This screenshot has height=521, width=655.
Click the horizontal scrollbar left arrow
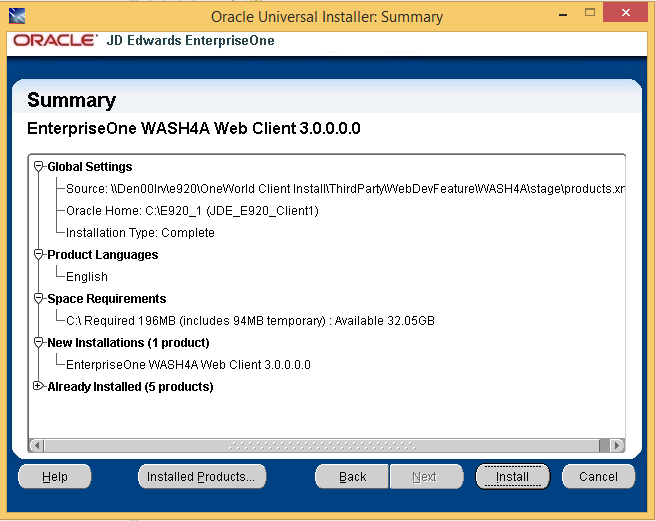37,445
